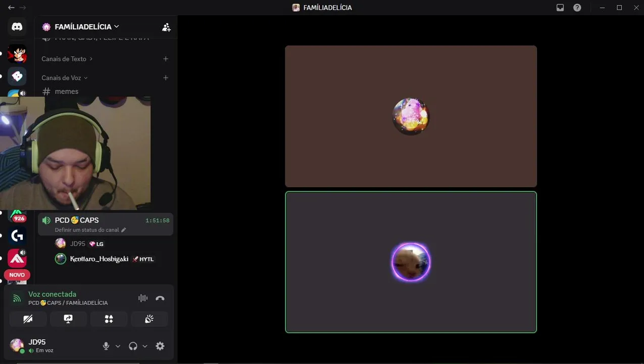
Task: Open the red triangle logo server
Action: [17, 258]
